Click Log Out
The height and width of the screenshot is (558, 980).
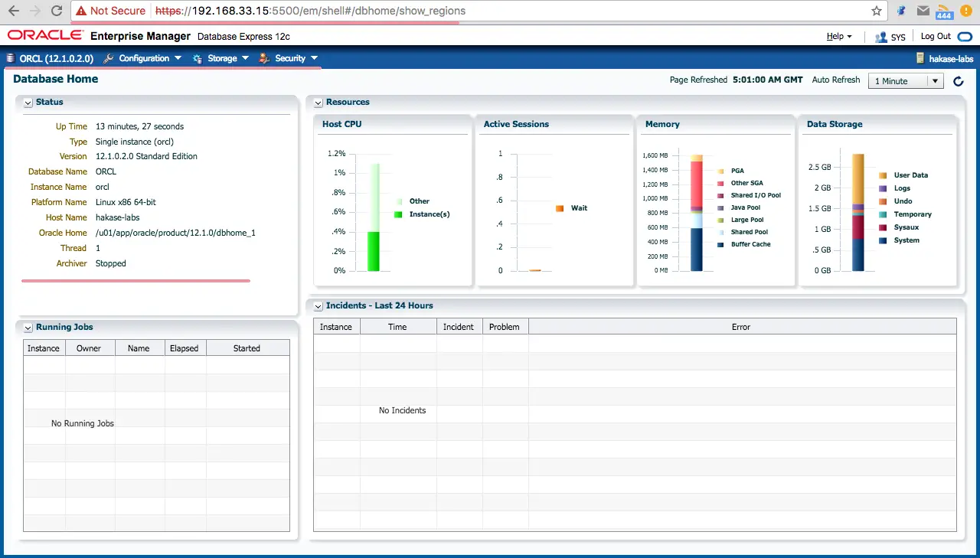(936, 36)
